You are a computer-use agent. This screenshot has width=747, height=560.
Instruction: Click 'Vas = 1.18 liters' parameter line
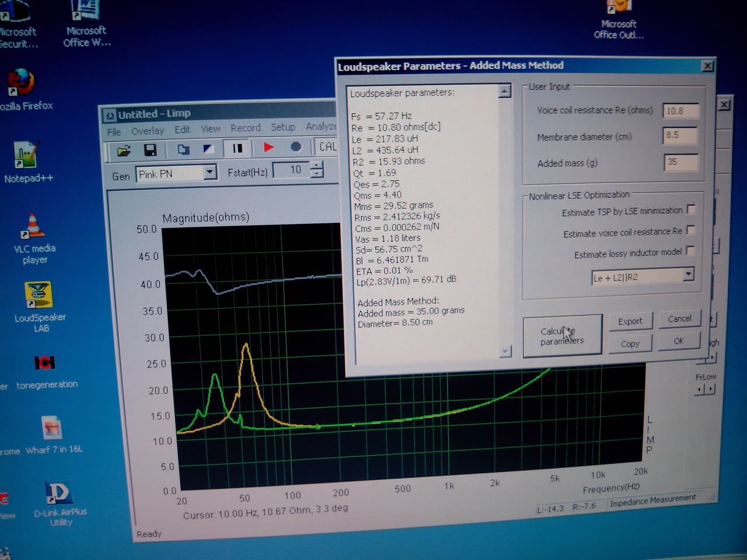tap(388, 239)
